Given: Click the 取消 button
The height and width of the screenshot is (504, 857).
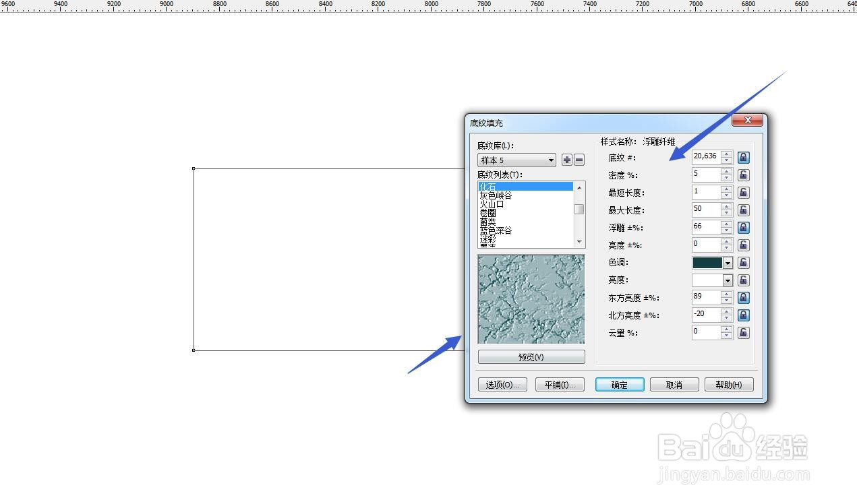Looking at the screenshot, I should (674, 385).
